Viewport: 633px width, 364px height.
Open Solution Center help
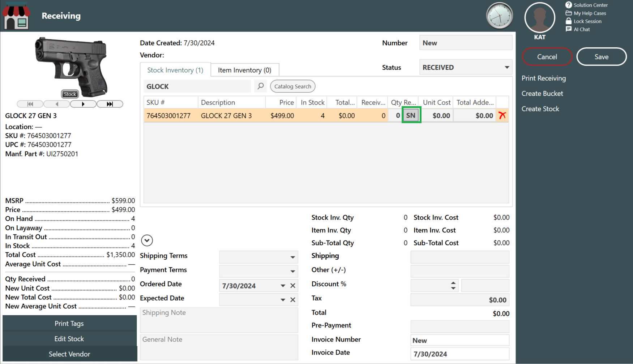coord(586,5)
